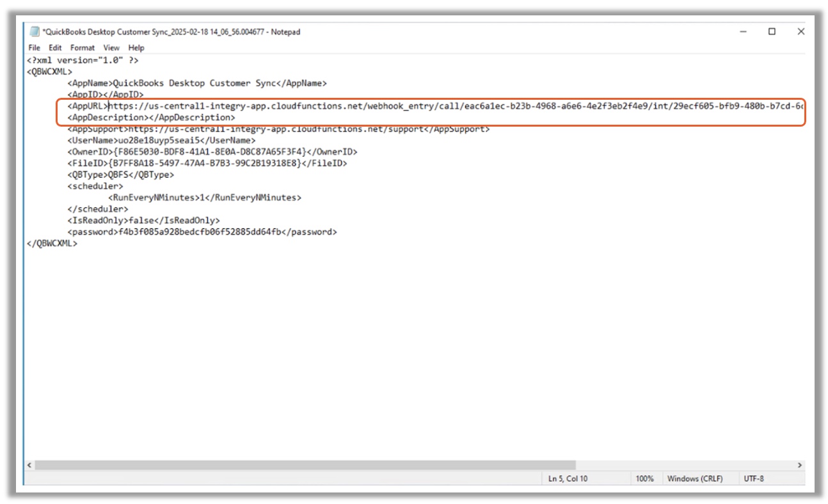Click the window title text in title bar
Viewport: 828px width, 504px height.
(x=171, y=32)
